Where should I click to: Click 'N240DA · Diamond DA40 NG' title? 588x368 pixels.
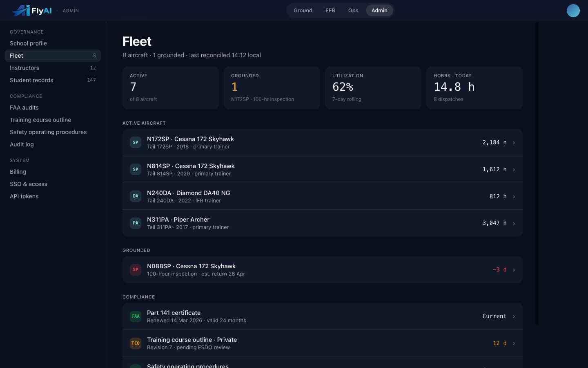pyautogui.click(x=189, y=193)
